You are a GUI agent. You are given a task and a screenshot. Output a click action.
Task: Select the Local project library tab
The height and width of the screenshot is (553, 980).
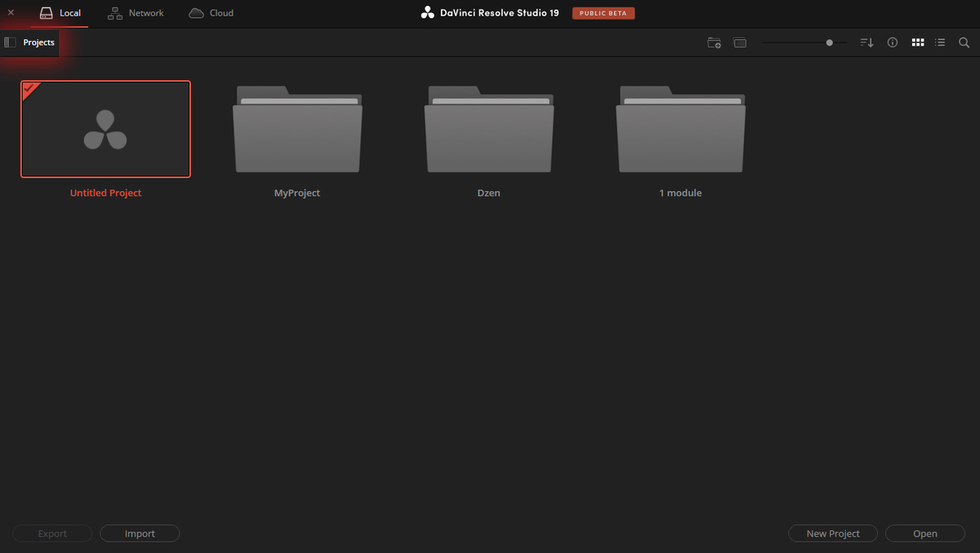tap(60, 13)
